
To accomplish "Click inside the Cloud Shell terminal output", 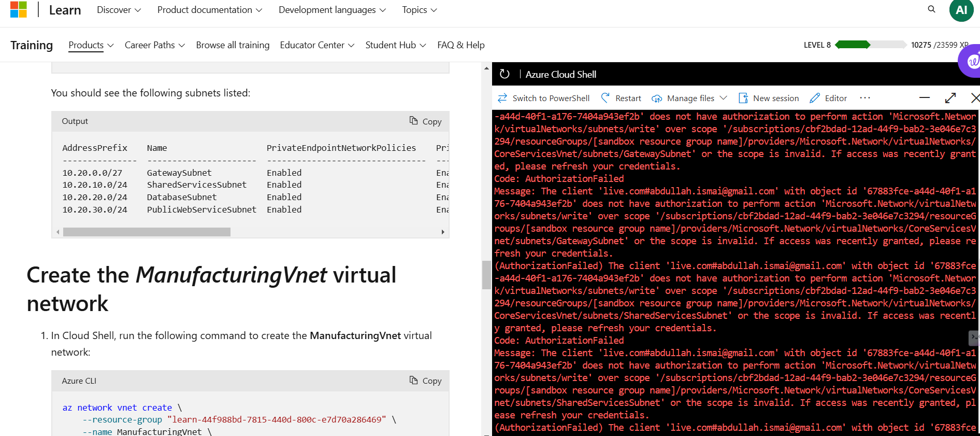I will tap(734, 272).
